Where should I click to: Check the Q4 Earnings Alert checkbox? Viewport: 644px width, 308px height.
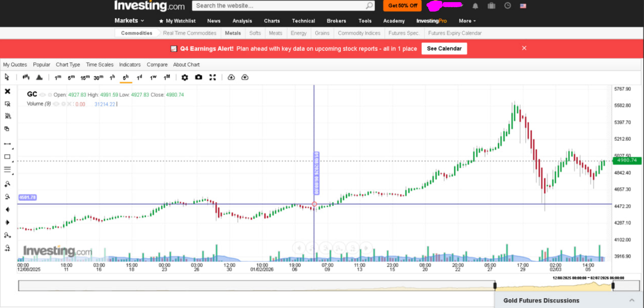(x=173, y=48)
